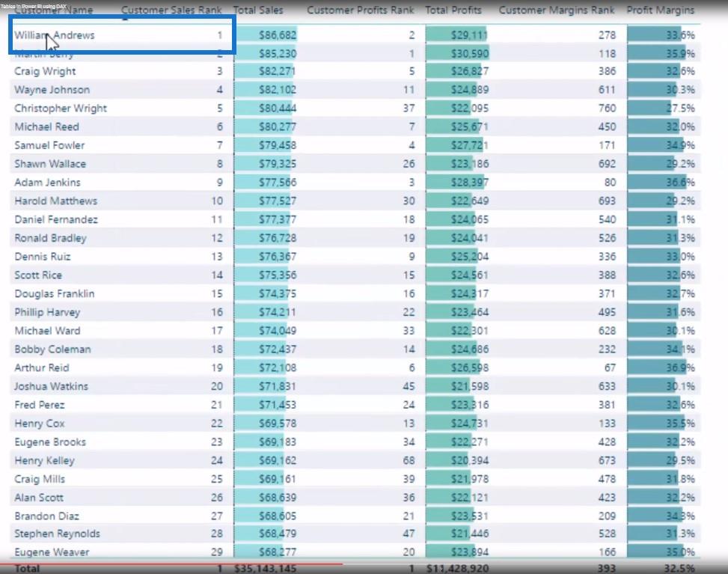The image size is (728, 574).
Task: Select customer Daniel Fernandez
Action: point(56,220)
